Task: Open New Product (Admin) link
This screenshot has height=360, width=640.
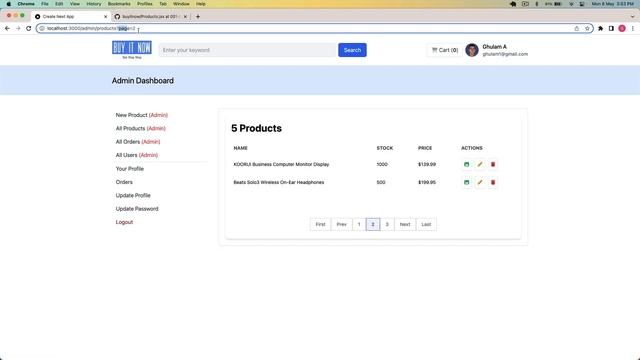Action: click(x=142, y=115)
